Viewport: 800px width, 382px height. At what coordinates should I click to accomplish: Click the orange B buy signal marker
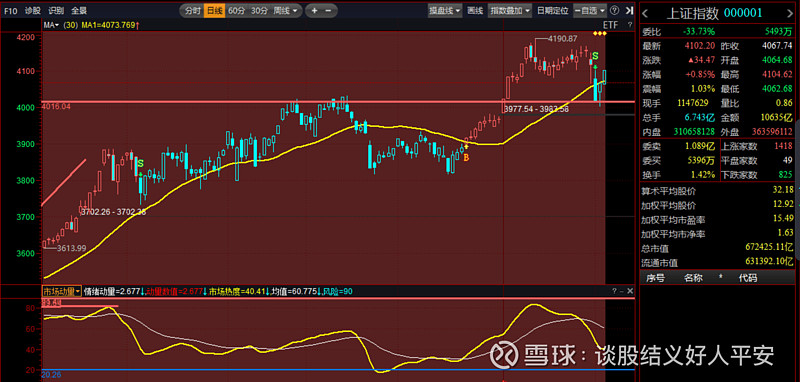click(x=466, y=158)
